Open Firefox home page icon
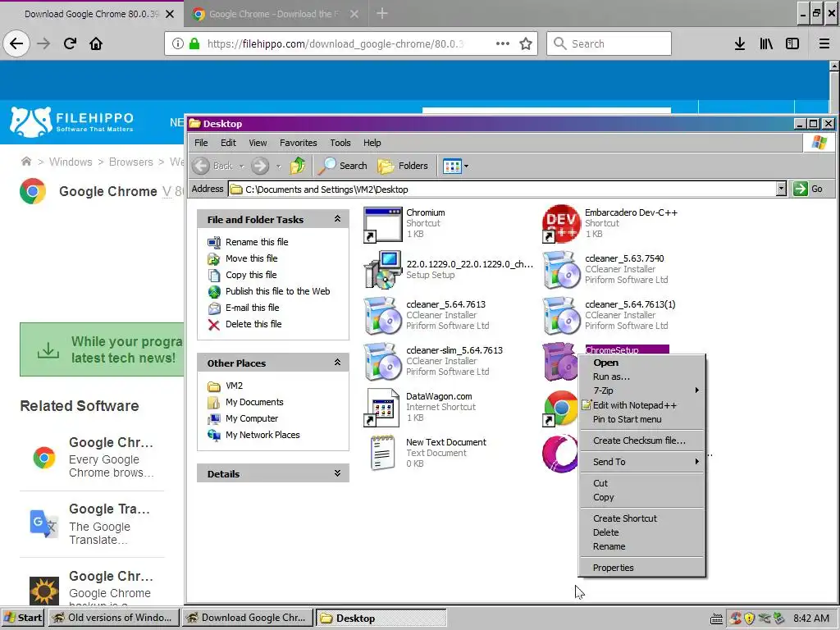840x630 pixels. click(x=96, y=43)
